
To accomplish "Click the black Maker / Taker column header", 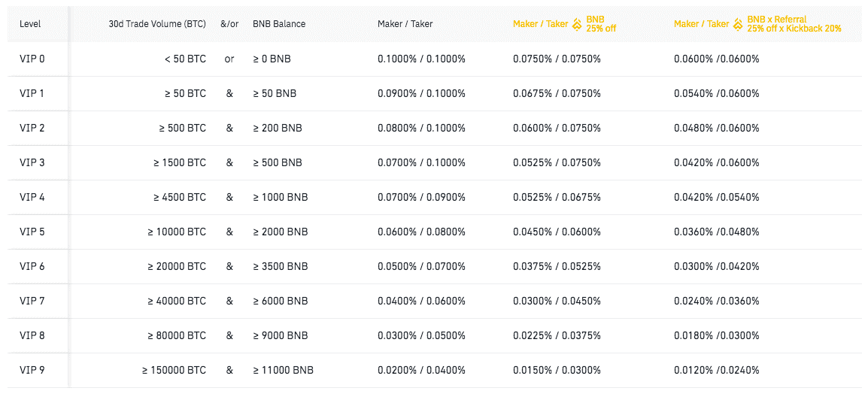I will [405, 24].
